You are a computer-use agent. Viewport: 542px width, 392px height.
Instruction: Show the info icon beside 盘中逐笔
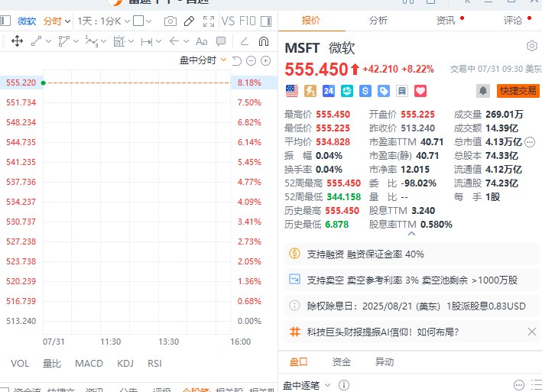[x=343, y=385]
